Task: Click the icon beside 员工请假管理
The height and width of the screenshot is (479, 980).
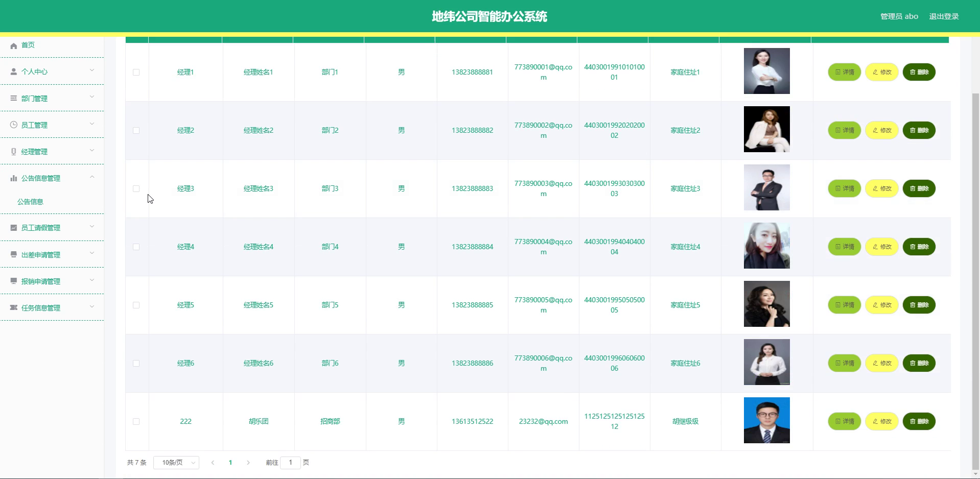Action: coord(14,228)
